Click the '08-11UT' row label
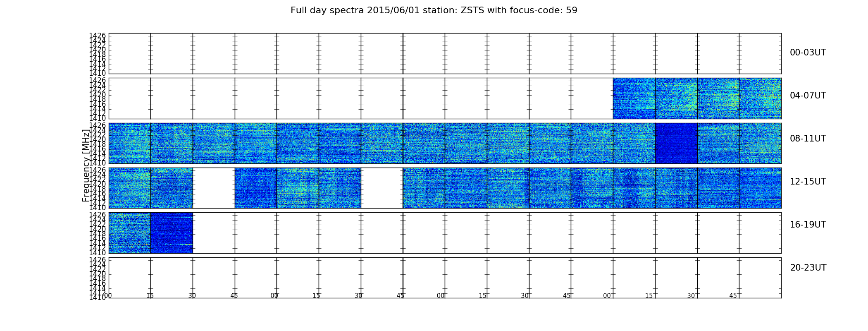Screen dimensions: 868x331 pos(808,139)
